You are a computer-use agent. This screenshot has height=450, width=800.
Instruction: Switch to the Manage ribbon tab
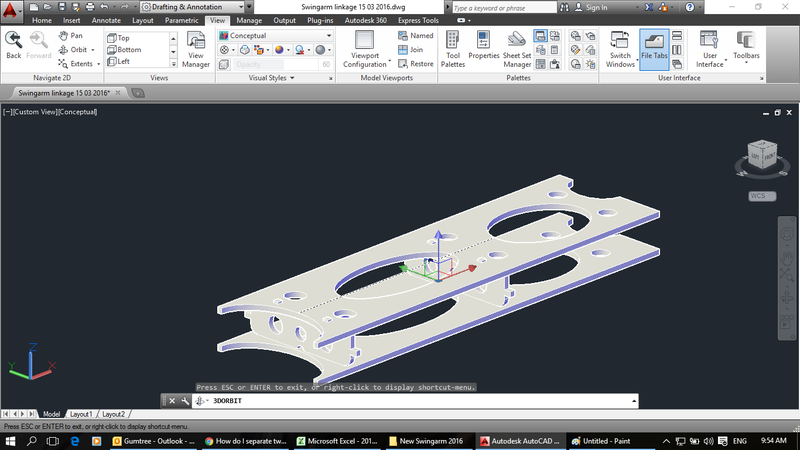click(250, 20)
